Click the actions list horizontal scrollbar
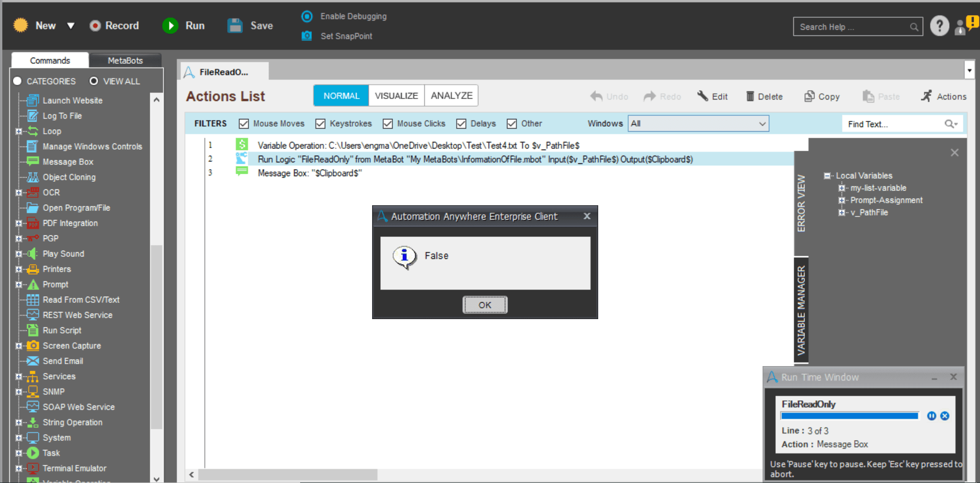Screen dimensions: 980x483 (x=288, y=474)
